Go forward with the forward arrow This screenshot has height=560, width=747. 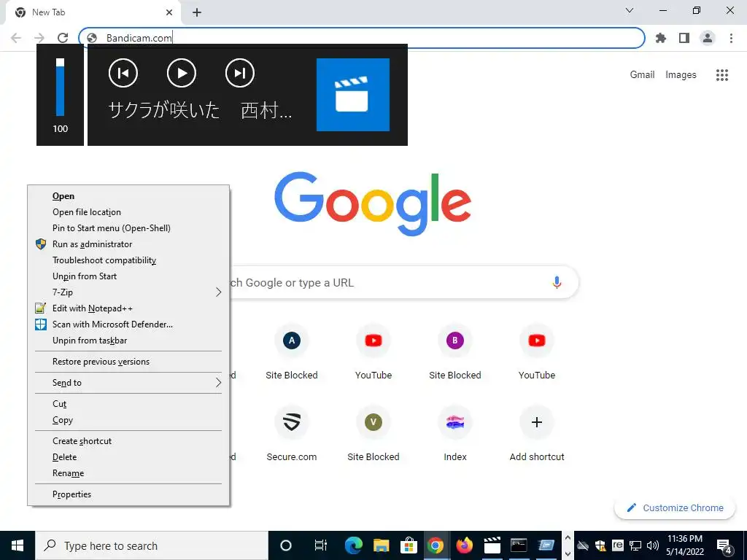tap(39, 38)
